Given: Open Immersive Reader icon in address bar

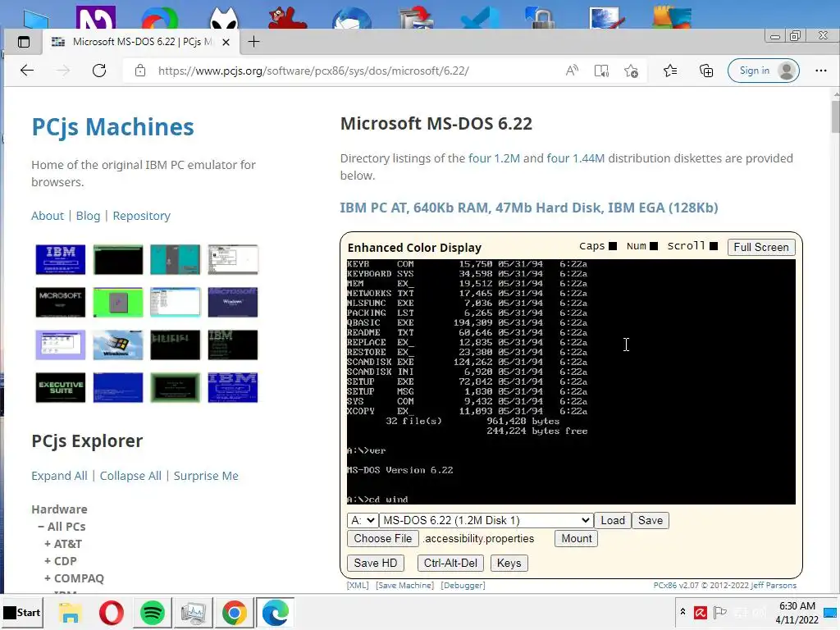Looking at the screenshot, I should [601, 71].
